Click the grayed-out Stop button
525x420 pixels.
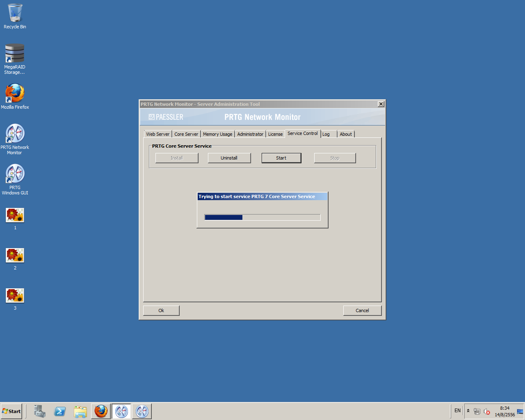(335, 158)
